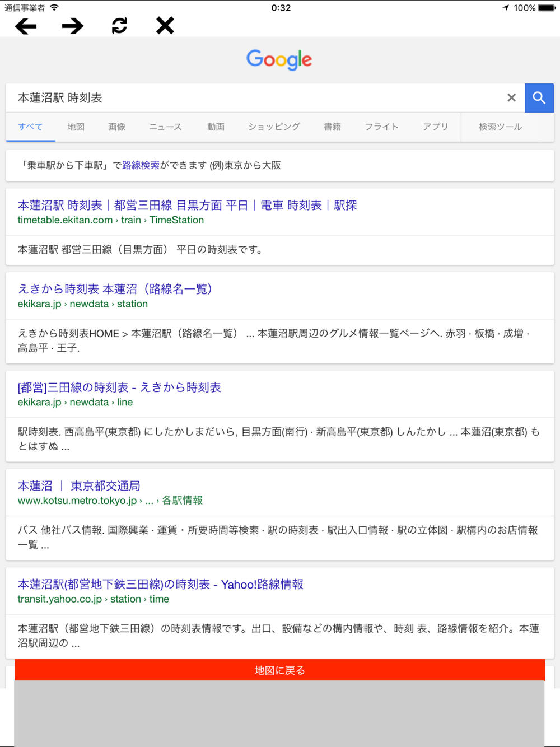Click transit.yahoo.co.jp › station › time URL
This screenshot has height=747, width=560.
pyautogui.click(x=93, y=599)
